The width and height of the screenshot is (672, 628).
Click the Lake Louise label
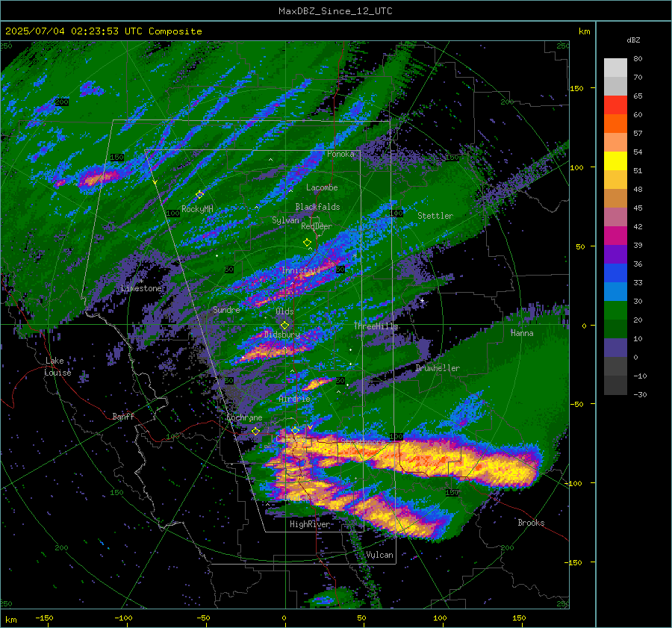58,367
